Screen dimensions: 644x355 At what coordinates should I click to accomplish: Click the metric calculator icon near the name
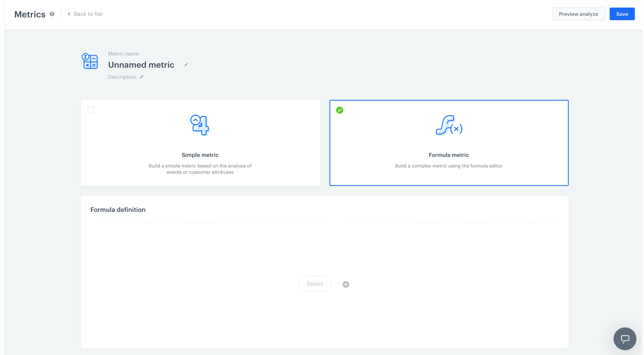pos(90,61)
